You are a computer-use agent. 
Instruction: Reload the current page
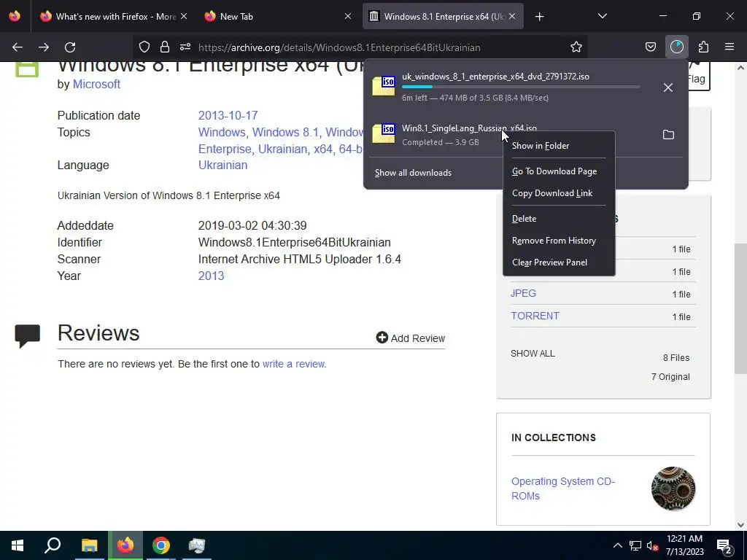click(70, 47)
